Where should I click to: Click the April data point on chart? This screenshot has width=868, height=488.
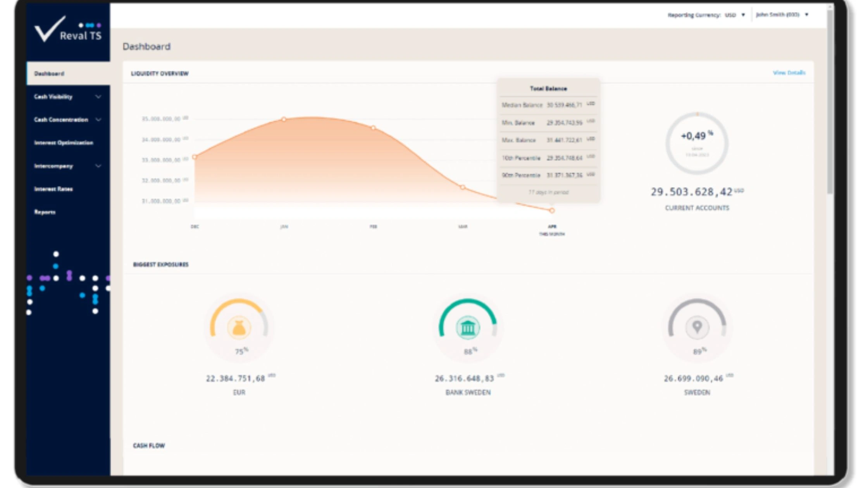[x=552, y=211]
